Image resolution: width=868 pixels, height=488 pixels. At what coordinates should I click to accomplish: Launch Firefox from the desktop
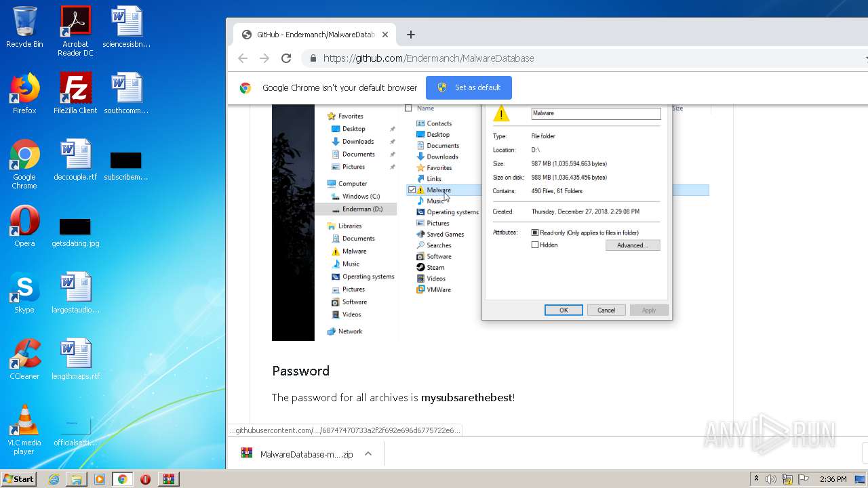(24, 94)
